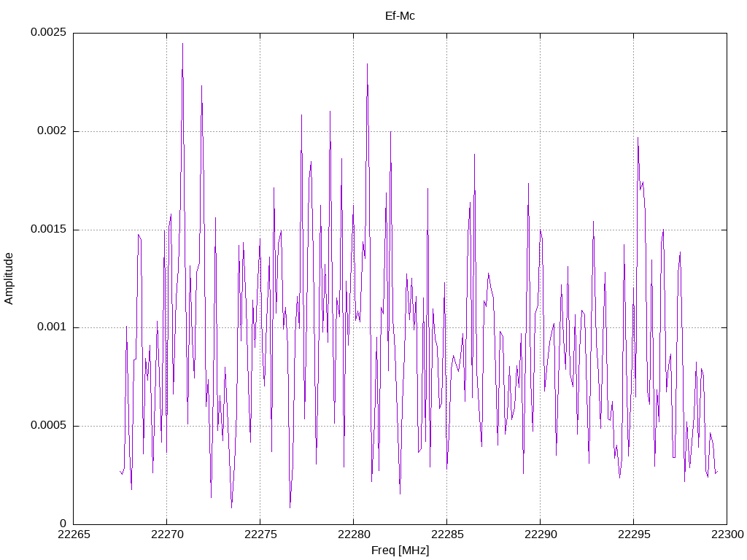This screenshot has height=560, width=747.
Task: Click the spectrum peak just before 22281 MHz
Action: point(368,64)
